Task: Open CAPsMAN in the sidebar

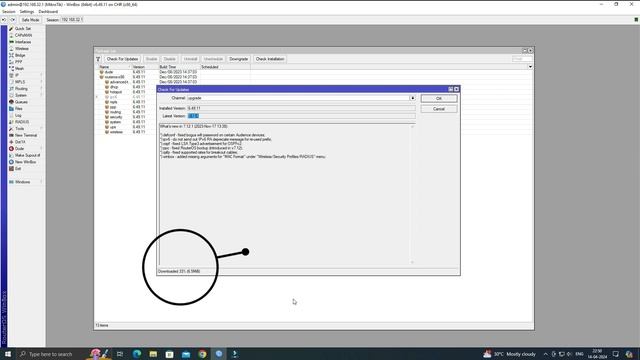Action: 23,35
